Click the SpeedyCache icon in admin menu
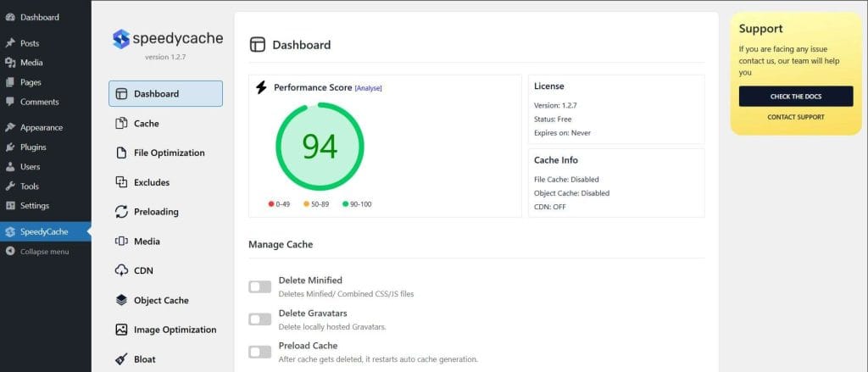This screenshot has width=868, height=372. (x=10, y=232)
